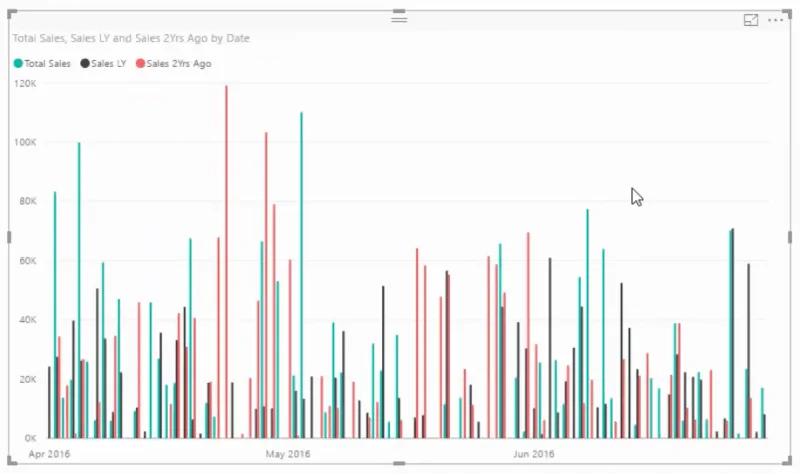
Task: Click the top-left corner resize handle
Action: click(x=12, y=14)
